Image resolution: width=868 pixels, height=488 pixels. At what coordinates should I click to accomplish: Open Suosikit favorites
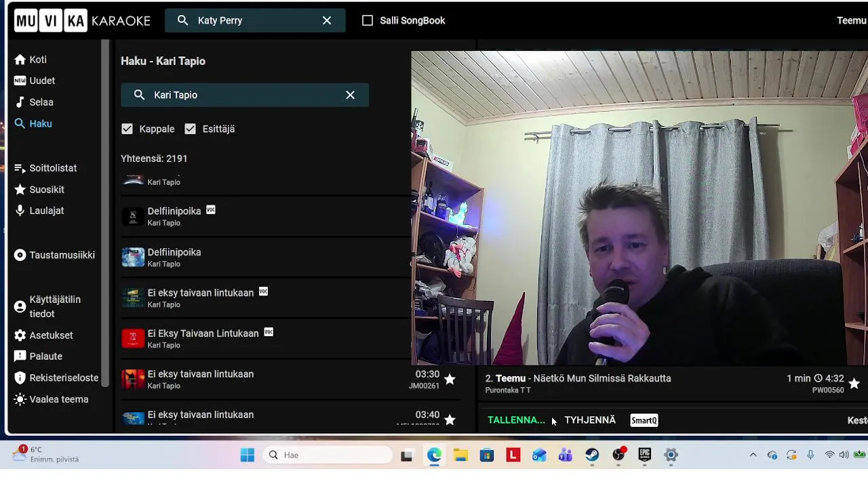click(x=39, y=190)
